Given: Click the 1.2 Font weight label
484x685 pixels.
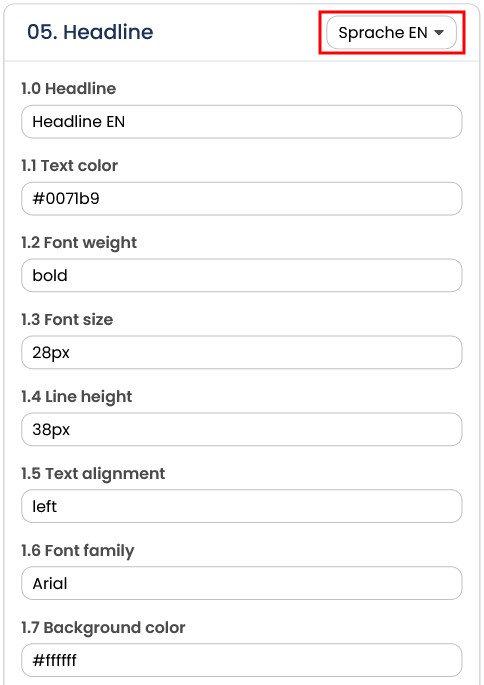Looking at the screenshot, I should click(x=79, y=243).
